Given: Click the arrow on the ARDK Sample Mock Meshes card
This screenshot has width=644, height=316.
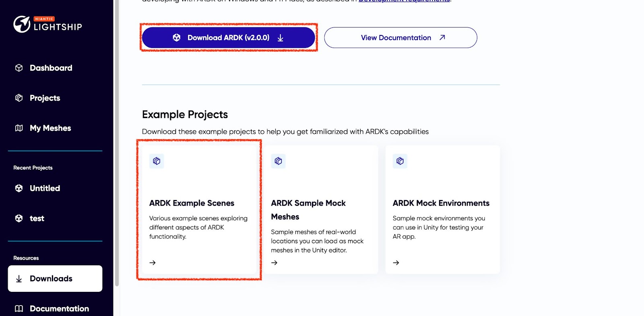Looking at the screenshot, I should (x=275, y=262).
